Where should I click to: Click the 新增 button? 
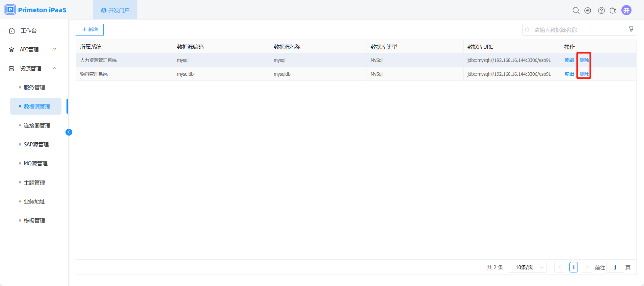click(x=90, y=30)
